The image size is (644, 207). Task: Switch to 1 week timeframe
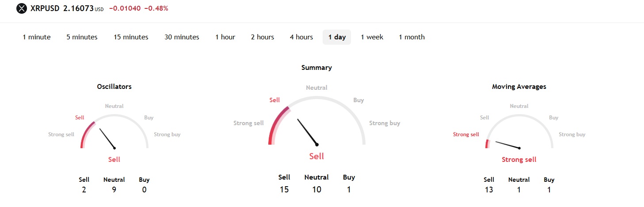pyautogui.click(x=372, y=37)
